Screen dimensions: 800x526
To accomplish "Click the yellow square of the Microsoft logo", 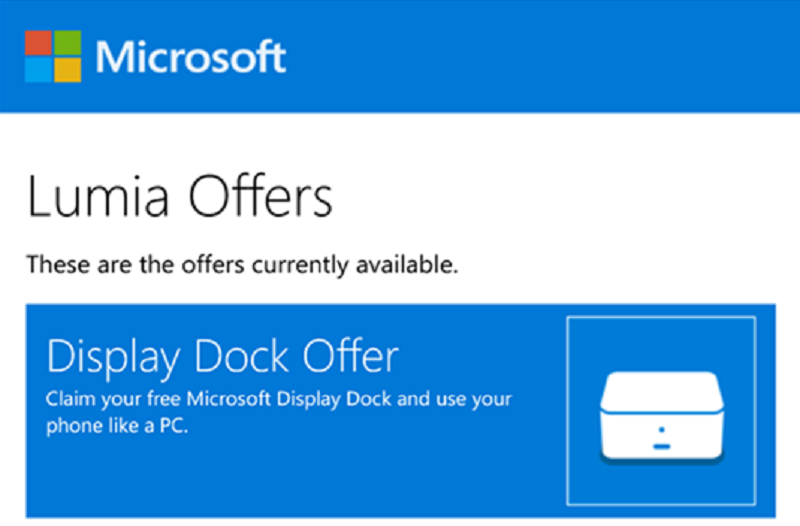I will coord(68,70).
